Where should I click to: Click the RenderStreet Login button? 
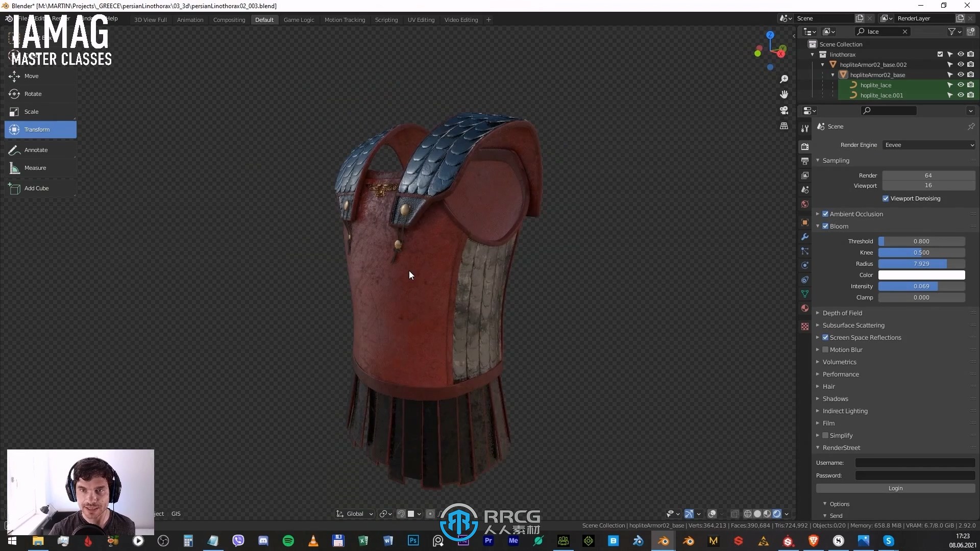pos(895,488)
